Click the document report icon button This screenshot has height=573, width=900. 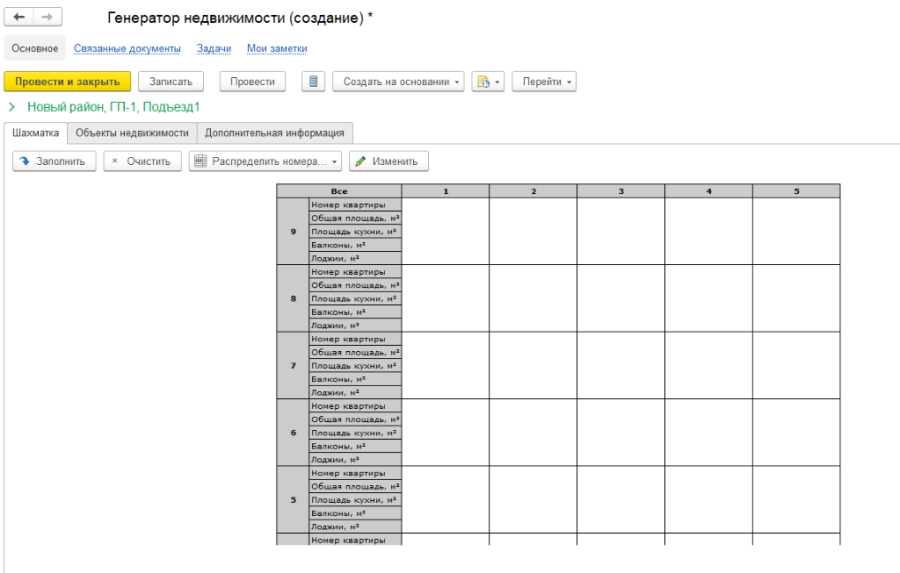pos(313,82)
